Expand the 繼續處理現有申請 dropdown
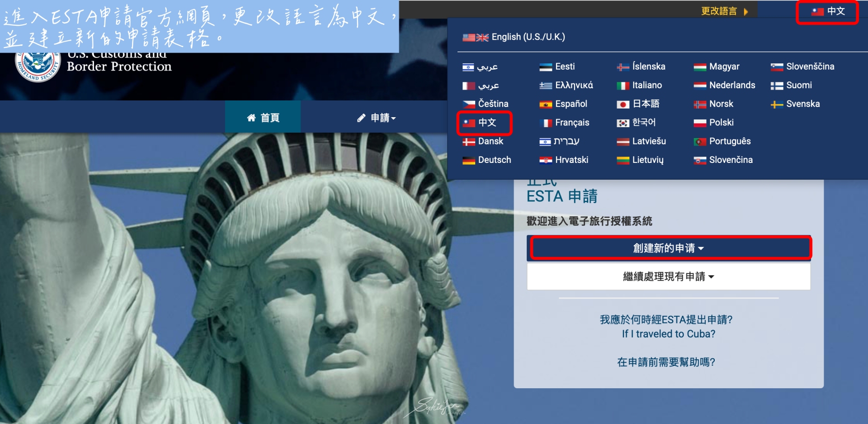 (x=668, y=276)
